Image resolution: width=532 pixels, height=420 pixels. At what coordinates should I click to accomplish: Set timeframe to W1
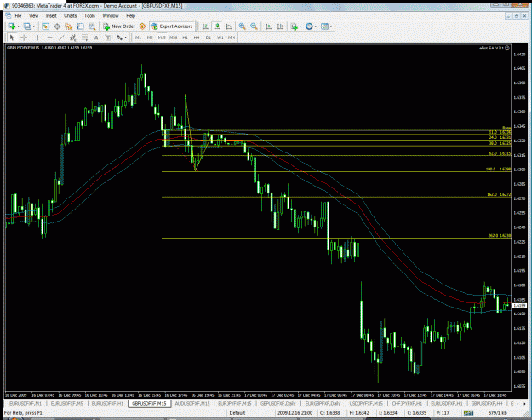[x=220, y=37]
